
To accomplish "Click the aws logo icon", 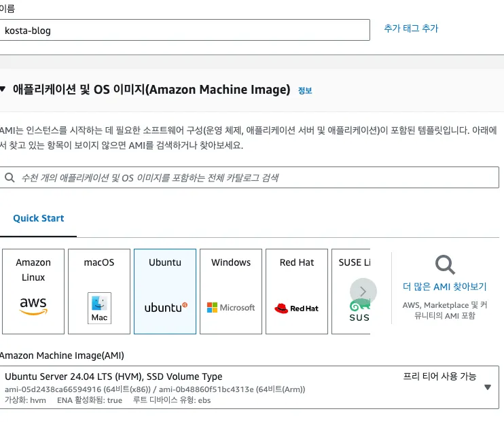I will click(33, 306).
